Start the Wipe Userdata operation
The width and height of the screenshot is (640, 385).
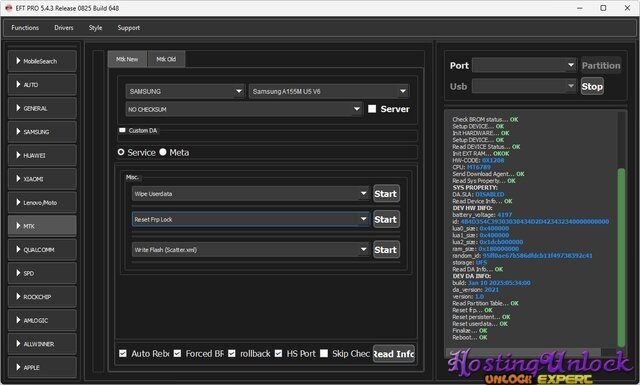[x=386, y=194]
